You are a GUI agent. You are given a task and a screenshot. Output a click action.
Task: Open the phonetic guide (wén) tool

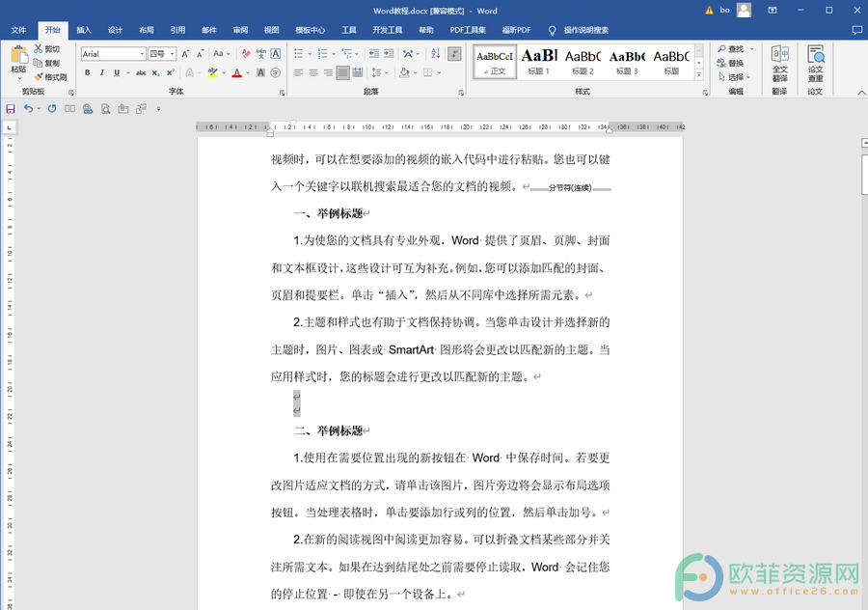click(x=260, y=54)
